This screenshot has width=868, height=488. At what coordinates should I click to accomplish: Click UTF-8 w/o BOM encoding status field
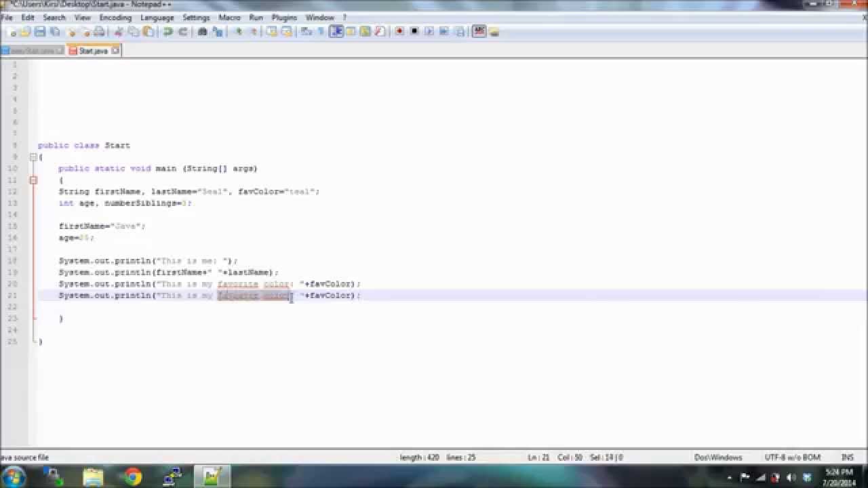click(x=793, y=457)
